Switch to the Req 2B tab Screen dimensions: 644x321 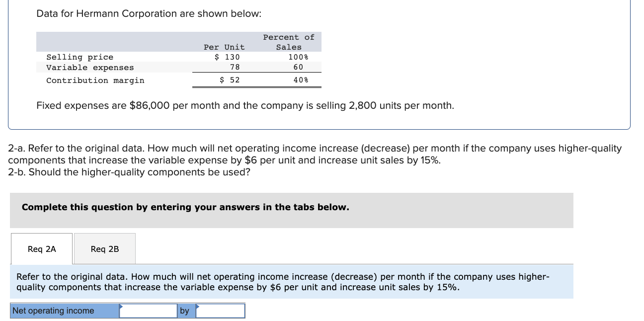[104, 248]
